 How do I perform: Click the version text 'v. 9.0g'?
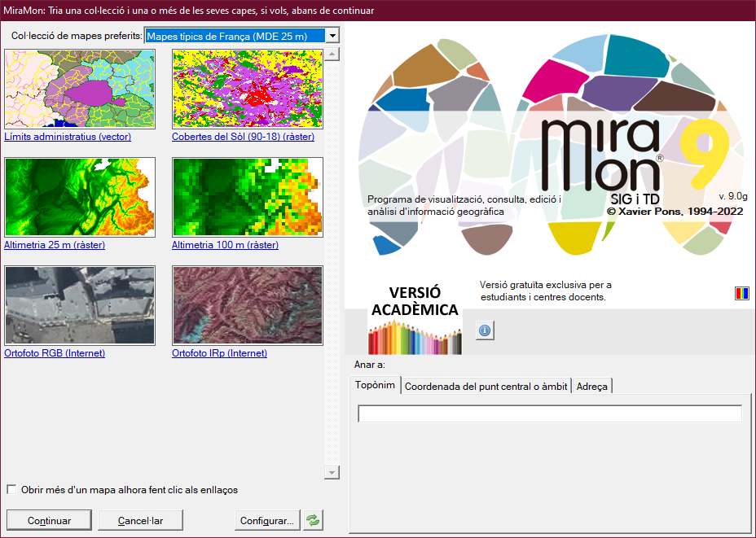coord(733,196)
